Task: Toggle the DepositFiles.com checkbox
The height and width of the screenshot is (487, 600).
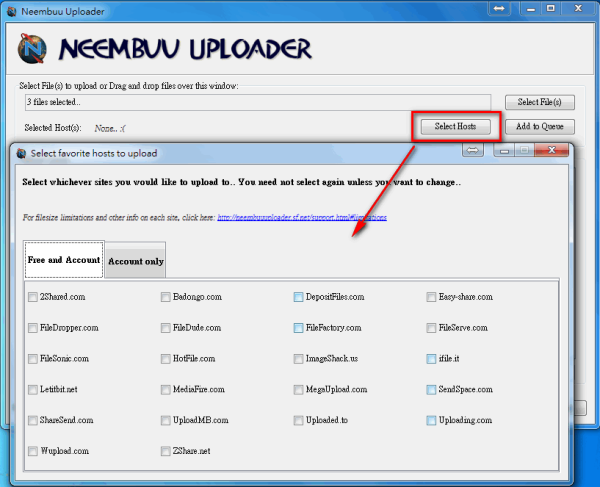Action: (x=298, y=297)
